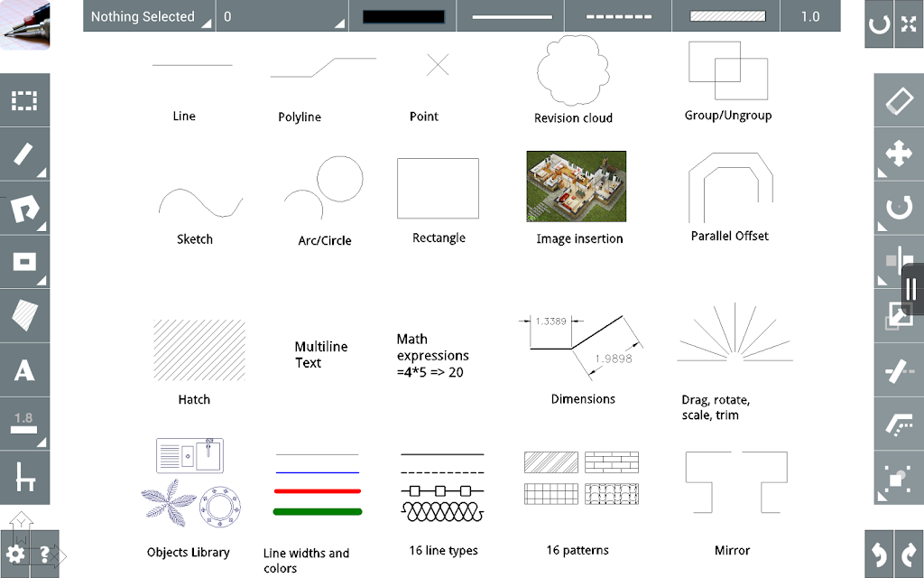Undo the last action
924x578 pixels.
pos(879,554)
